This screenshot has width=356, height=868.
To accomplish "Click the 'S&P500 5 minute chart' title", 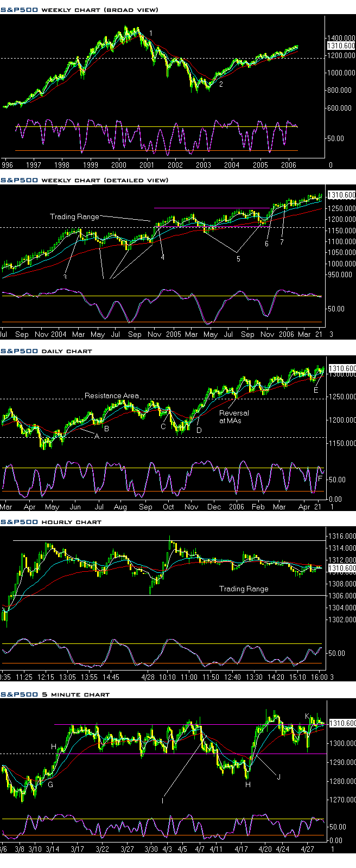I will click(55, 694).
